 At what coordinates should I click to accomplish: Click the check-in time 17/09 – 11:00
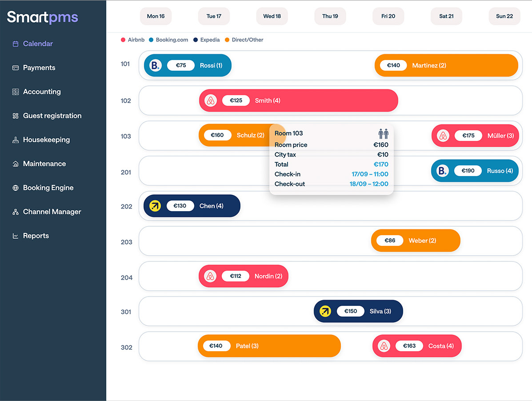coord(370,174)
